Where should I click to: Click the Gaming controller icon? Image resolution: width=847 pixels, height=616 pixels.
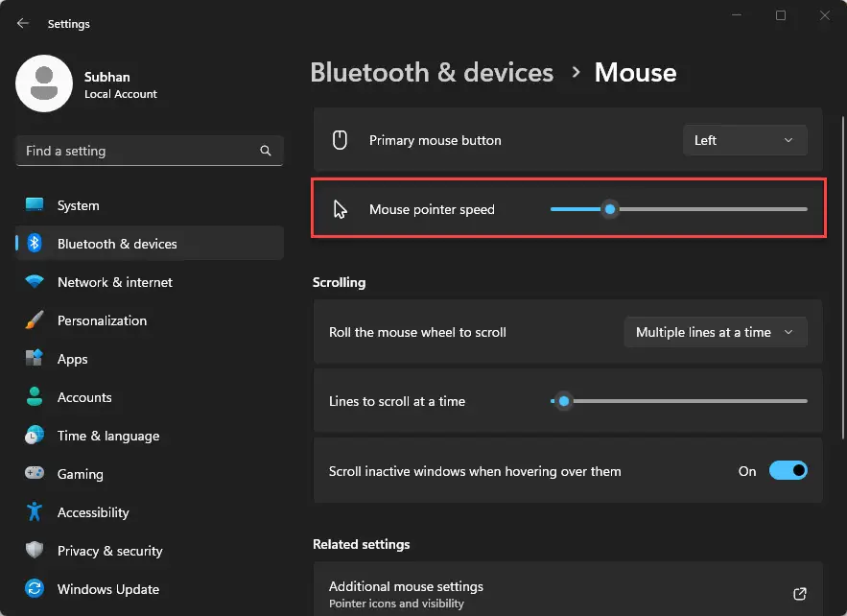(x=35, y=473)
